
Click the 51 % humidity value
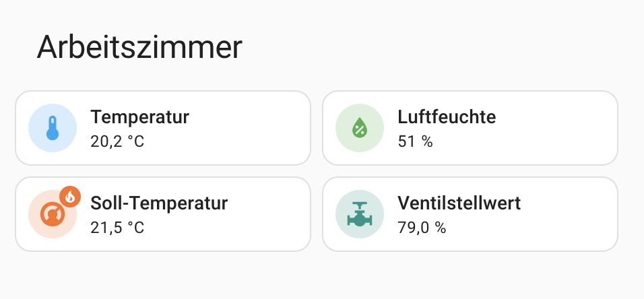pyautogui.click(x=415, y=141)
